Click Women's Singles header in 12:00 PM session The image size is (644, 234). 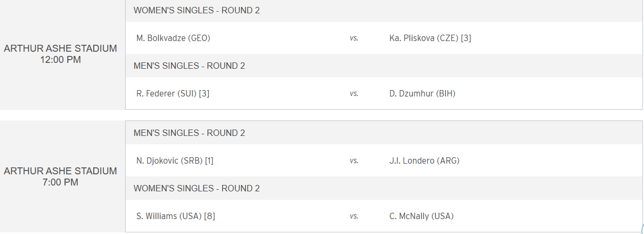pos(197,10)
